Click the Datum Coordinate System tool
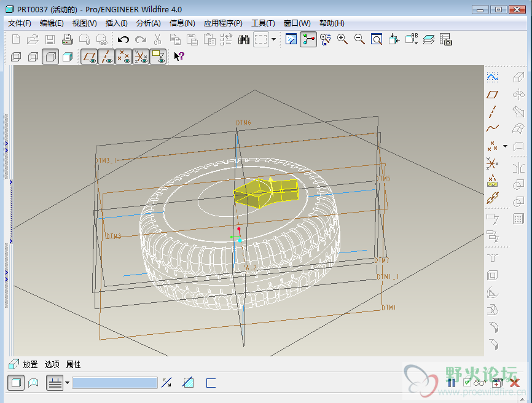Image resolution: width=532 pixels, height=403 pixels. tap(492, 163)
